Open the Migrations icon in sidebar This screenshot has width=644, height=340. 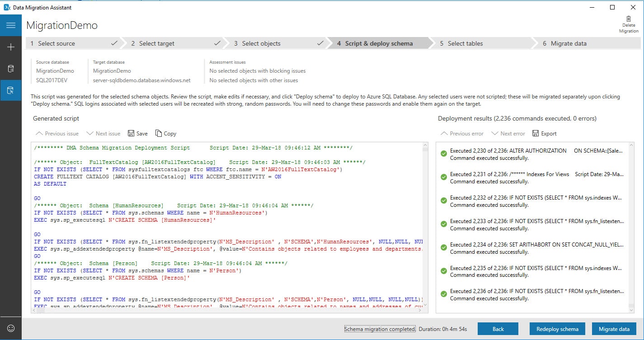(11, 90)
